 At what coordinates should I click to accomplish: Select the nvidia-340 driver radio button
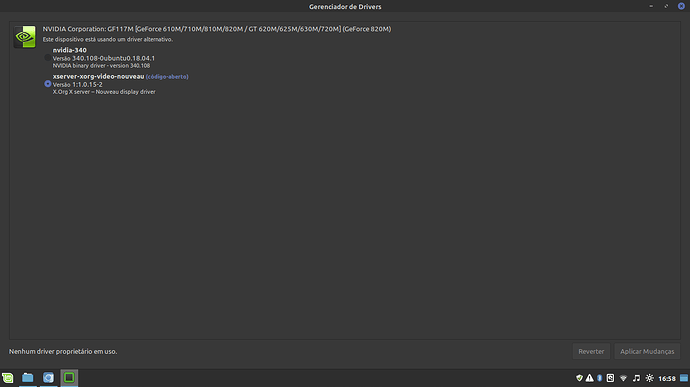48,58
